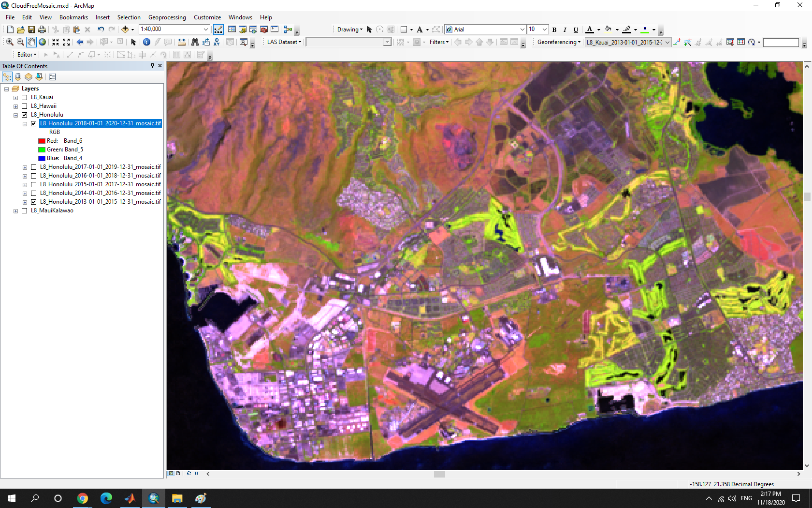Open the map scale 1:40,000 dropdown
Screen dimensions: 812x508
tap(206, 30)
